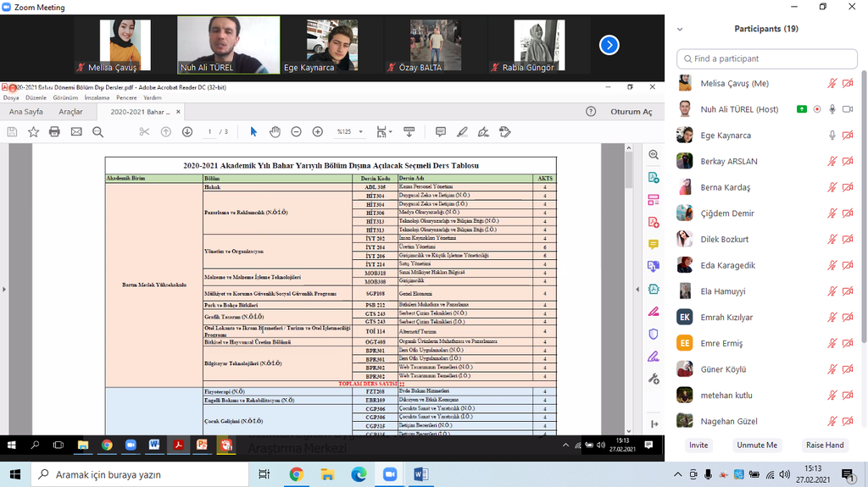Open the Görünüm menu
This screenshot has width=868, height=487.
[65, 97]
